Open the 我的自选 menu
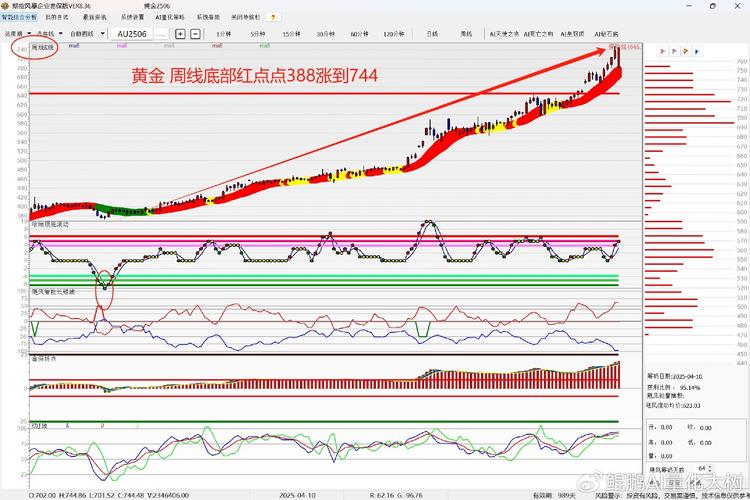Viewport: 750px width, 500px height. pos(57,17)
